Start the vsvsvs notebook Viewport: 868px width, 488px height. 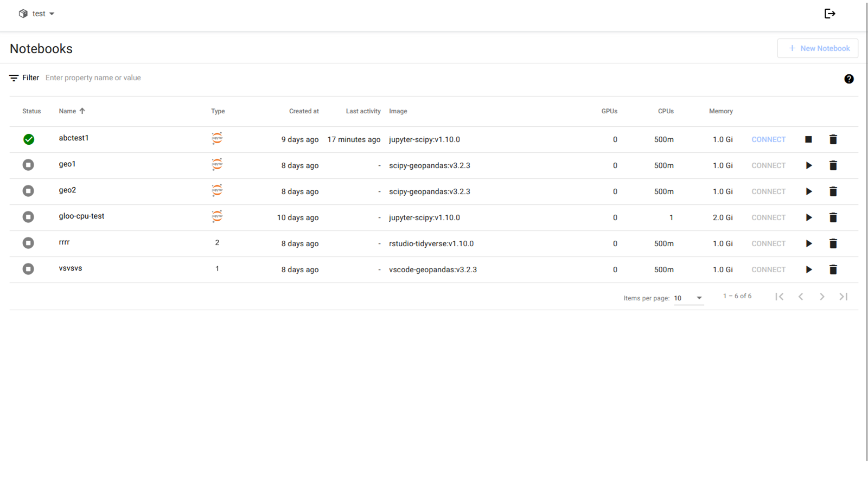808,269
